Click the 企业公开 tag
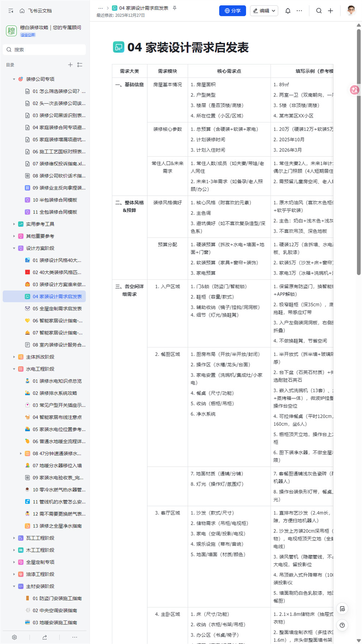The height and width of the screenshot is (644, 362). click(28, 35)
